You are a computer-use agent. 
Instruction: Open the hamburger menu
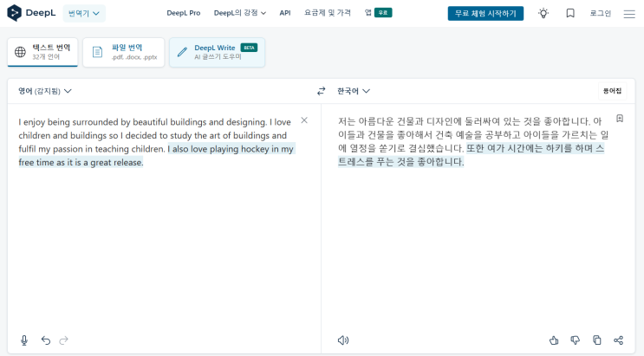pos(629,14)
